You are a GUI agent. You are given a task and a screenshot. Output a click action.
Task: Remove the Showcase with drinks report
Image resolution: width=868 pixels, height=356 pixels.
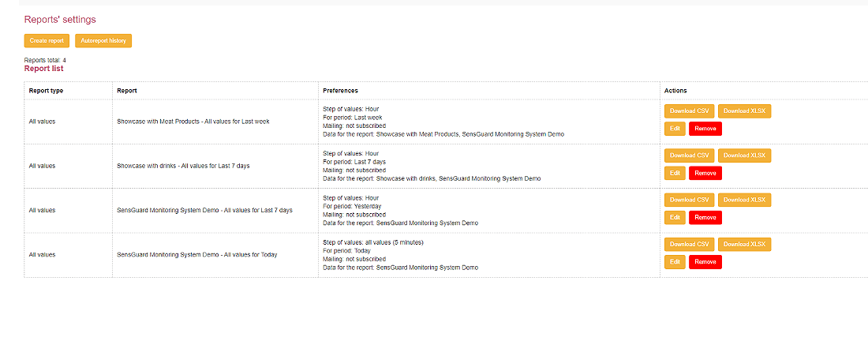(705, 173)
